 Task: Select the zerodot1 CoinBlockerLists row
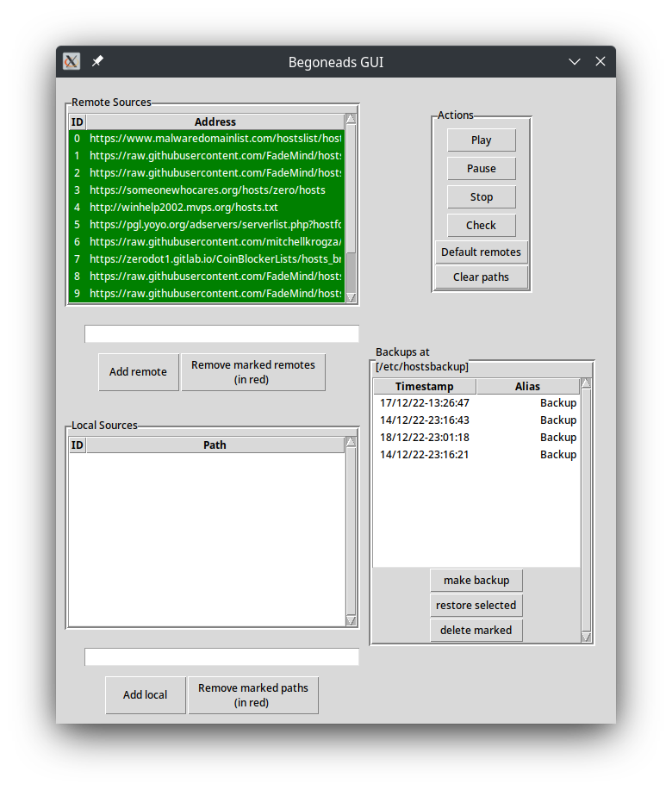207,259
